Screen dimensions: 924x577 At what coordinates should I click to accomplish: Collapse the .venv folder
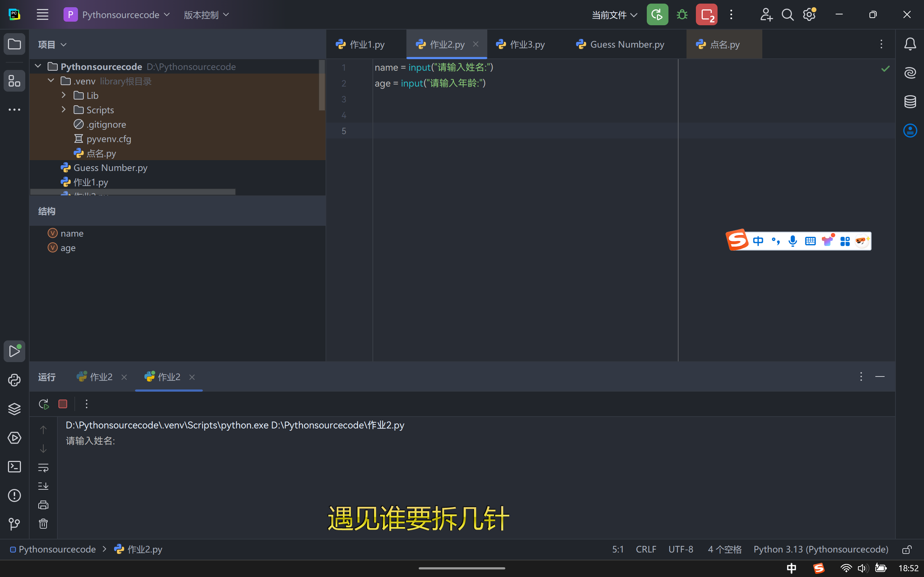coord(51,81)
